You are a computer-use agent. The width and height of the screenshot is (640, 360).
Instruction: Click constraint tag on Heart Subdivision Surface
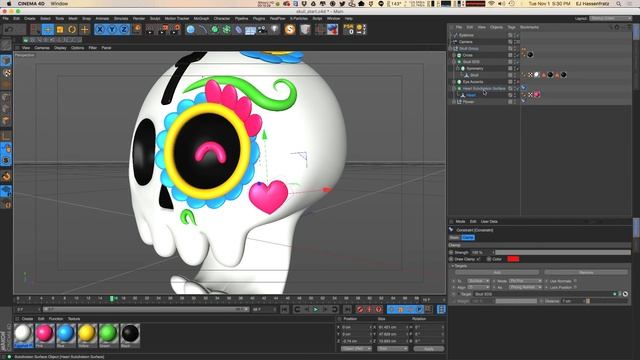click(x=524, y=88)
